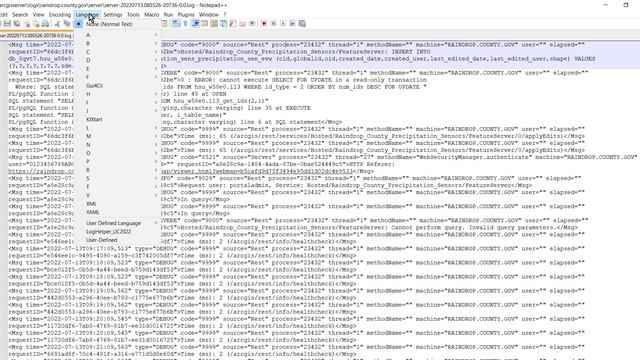The width and height of the screenshot is (640, 360).
Task: Click the macro Playback icon
Action: 282,24
